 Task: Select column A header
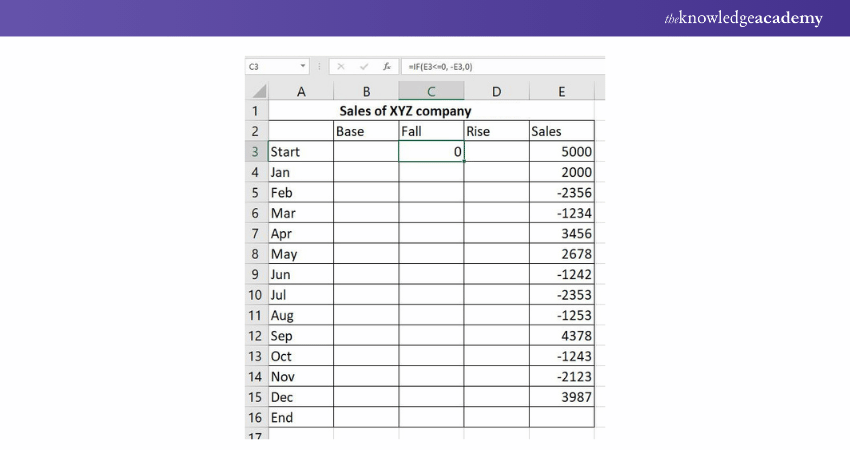[300, 92]
